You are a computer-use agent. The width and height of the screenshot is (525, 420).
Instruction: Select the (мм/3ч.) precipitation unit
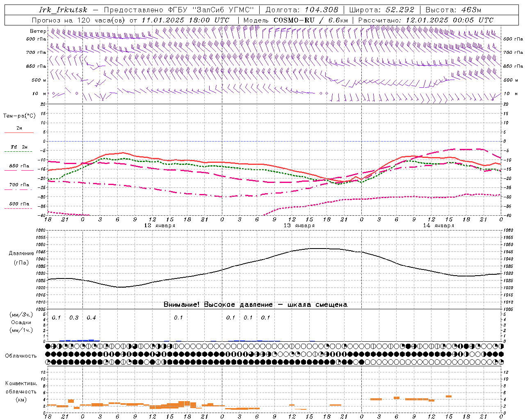coord(21,315)
